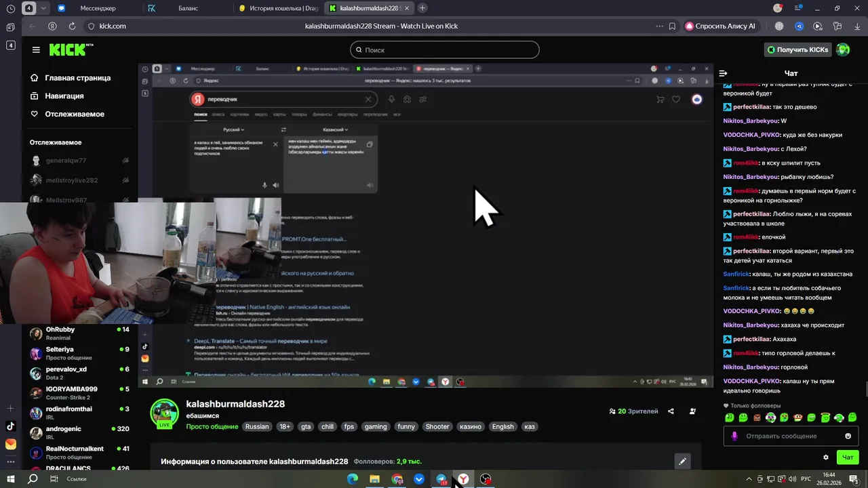The image size is (868, 488).
Task: Open the emoji picker in message box
Action: [x=848, y=436]
